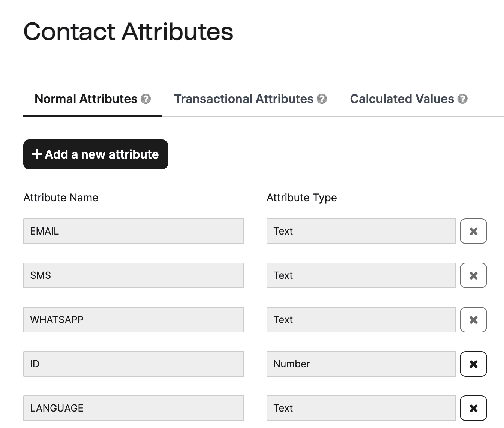Remove the EMAIL attribute row
The image size is (504, 428).
pos(473,231)
